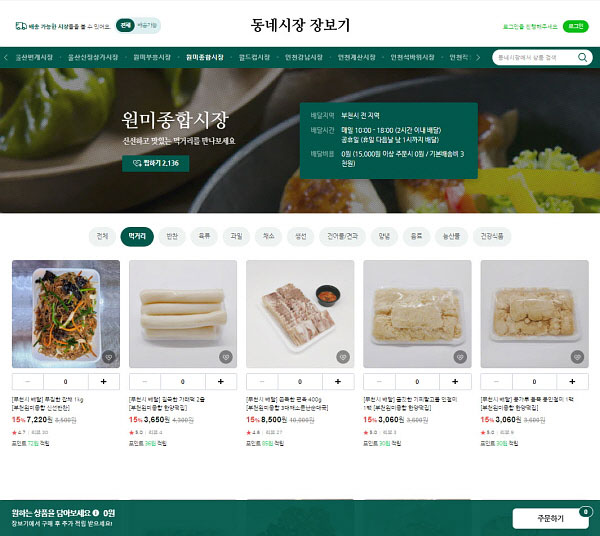Image resolution: width=600 pixels, height=536 pixels.
Task: Click the plus icon under sliced pork product
Action: click(x=338, y=381)
